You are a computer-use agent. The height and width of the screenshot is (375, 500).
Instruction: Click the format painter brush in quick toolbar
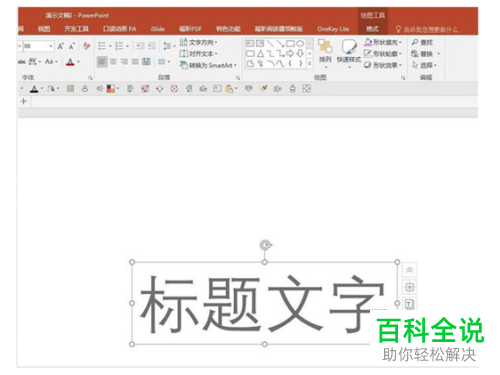(x=264, y=89)
